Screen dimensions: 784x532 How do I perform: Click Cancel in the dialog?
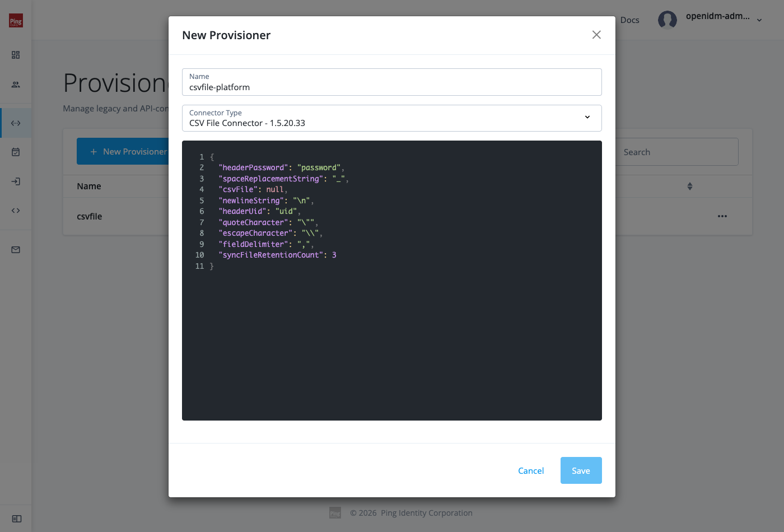pyautogui.click(x=531, y=470)
